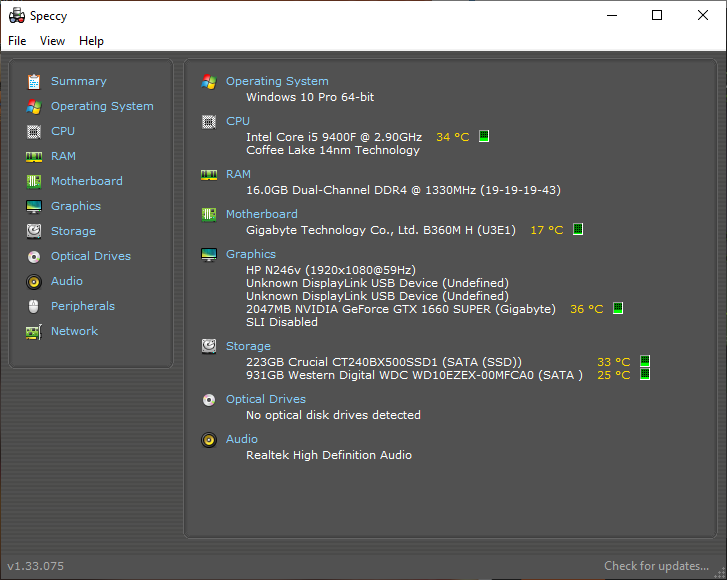Open Peripherals section from sidebar
Image resolution: width=727 pixels, height=580 pixels.
click(x=83, y=306)
